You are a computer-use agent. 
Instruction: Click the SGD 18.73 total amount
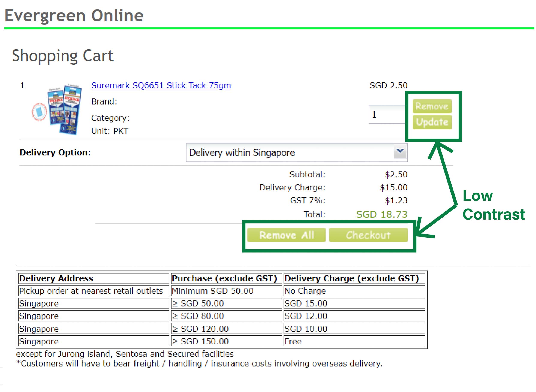pyautogui.click(x=381, y=214)
